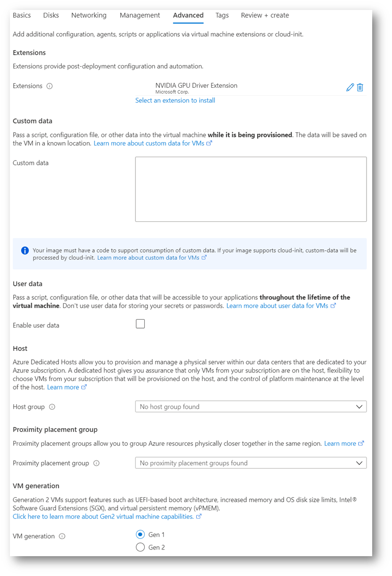
Task: Delete the NVIDIA GPU Driver Extension
Action: (360, 87)
